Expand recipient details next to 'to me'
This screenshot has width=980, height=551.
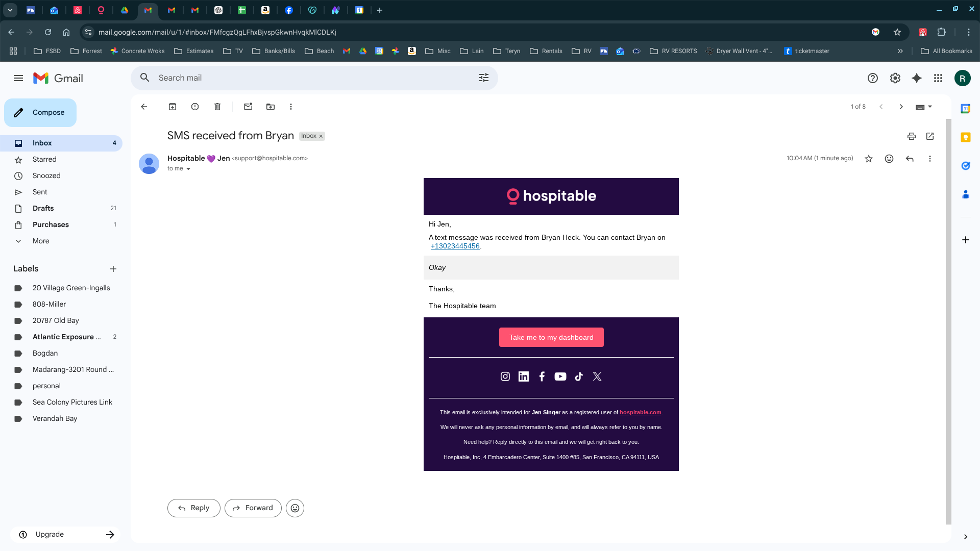[x=188, y=169]
